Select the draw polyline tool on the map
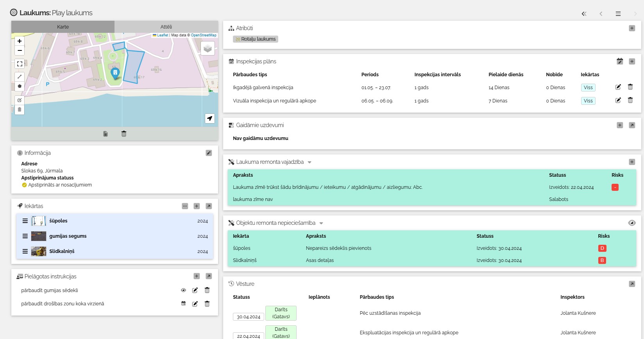The width and height of the screenshot is (644, 339). tap(20, 77)
